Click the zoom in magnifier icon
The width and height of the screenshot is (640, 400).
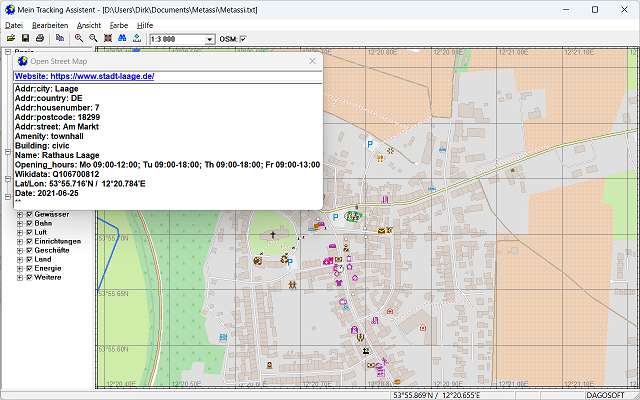point(79,38)
